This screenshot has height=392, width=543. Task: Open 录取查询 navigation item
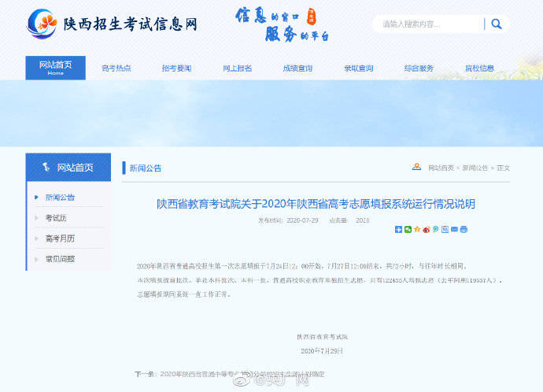tap(358, 68)
